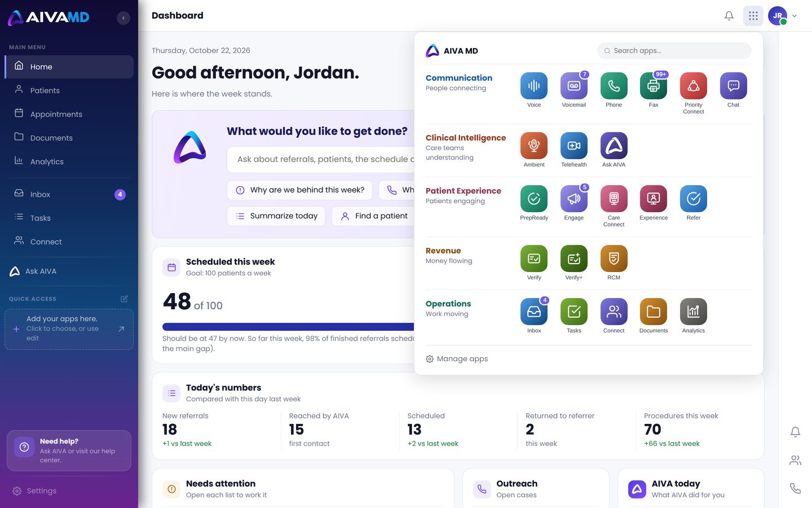Screen dimensions: 812x508
Task: Launch the Chat app
Action: click(733, 86)
